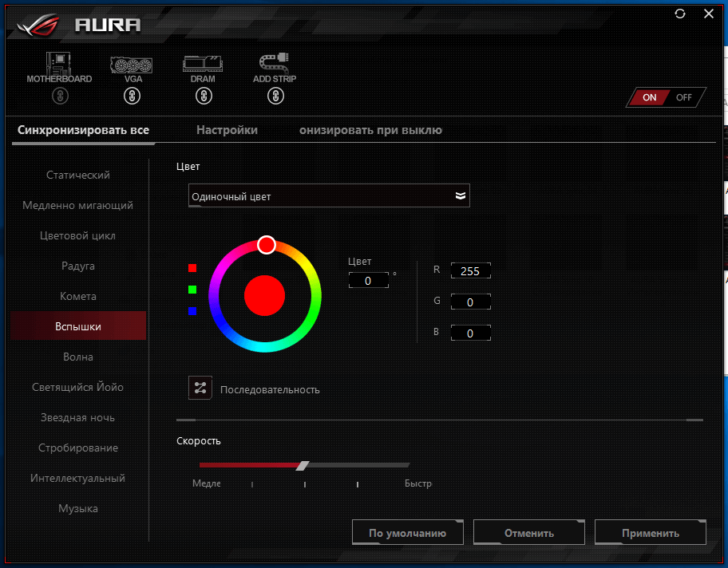Image resolution: width=728 pixels, height=568 pixels.
Task: Select the ADD STRIP device icon
Action: click(275, 63)
